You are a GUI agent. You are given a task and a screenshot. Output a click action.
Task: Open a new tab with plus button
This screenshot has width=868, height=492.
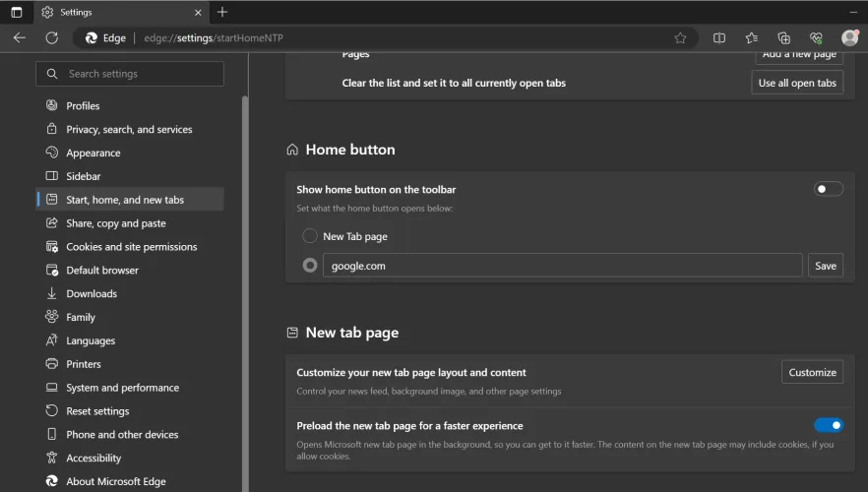click(222, 12)
